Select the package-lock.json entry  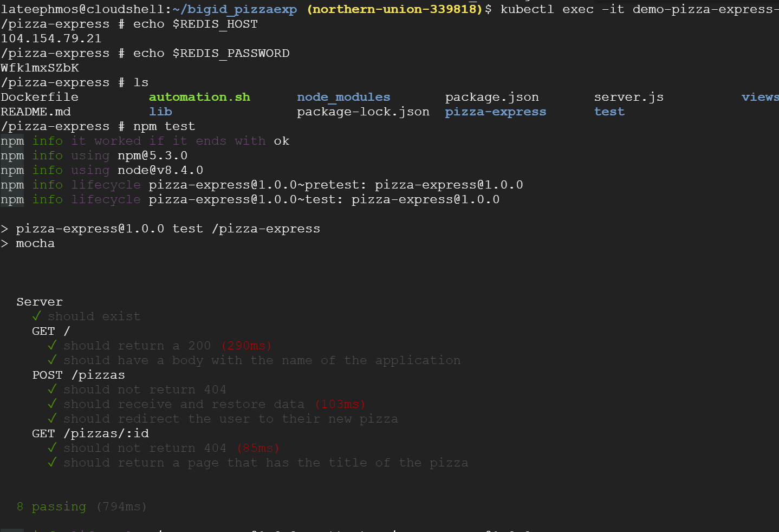[363, 111]
